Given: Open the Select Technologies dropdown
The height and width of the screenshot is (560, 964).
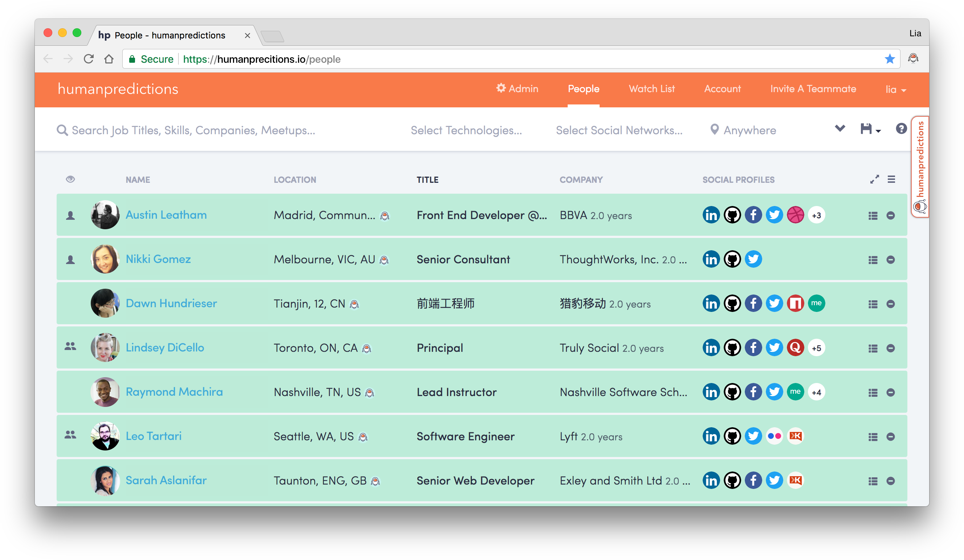Looking at the screenshot, I should pyautogui.click(x=466, y=130).
